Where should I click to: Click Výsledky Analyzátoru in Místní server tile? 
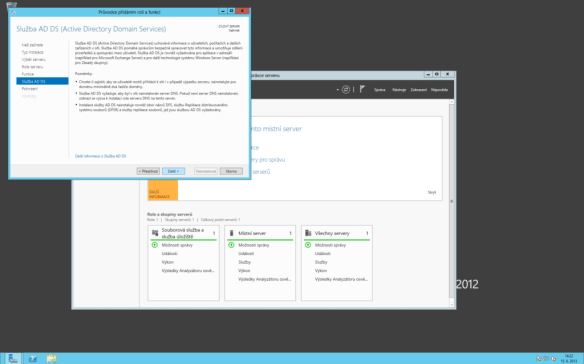[x=265, y=279]
